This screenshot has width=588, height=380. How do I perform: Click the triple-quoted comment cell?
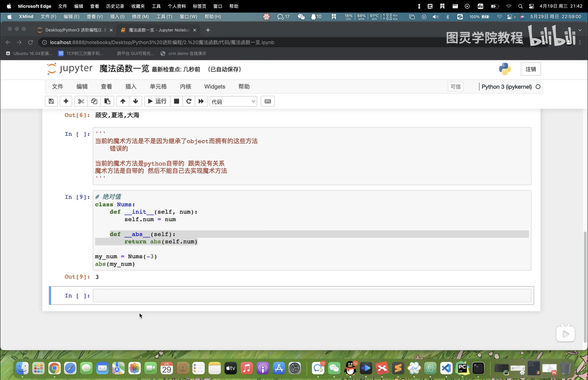click(312, 156)
